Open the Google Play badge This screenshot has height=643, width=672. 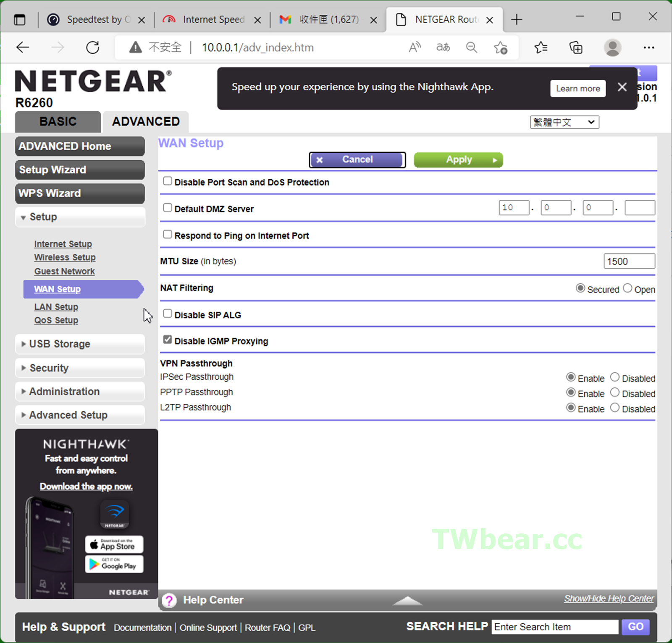[x=114, y=564]
